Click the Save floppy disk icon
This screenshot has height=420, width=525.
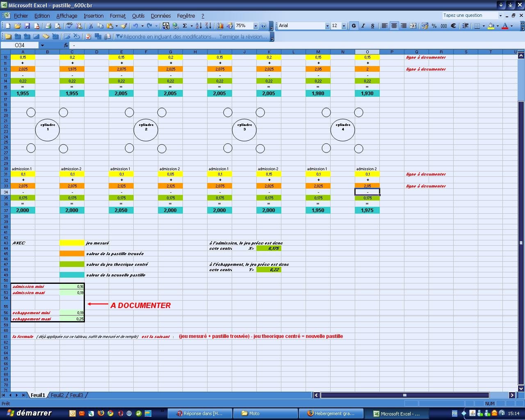click(27, 26)
